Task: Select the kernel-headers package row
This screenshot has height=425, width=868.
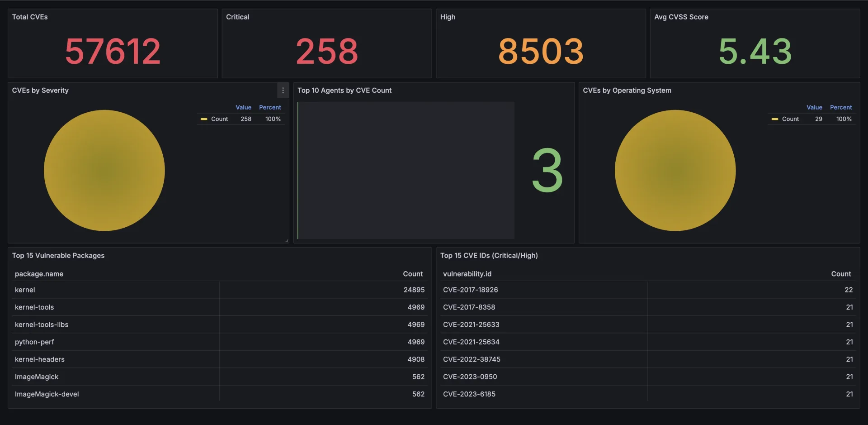Action: click(220, 359)
